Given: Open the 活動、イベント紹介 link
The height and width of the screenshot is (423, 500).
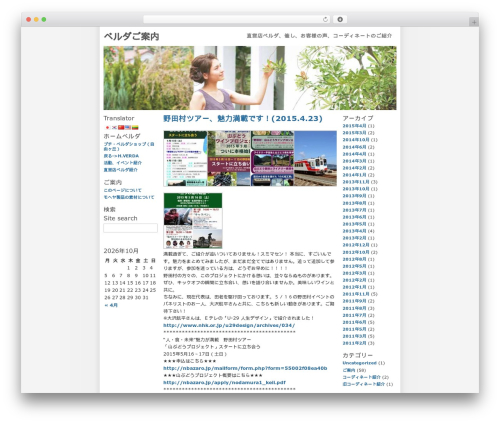Looking at the screenshot, I should click(x=123, y=163).
